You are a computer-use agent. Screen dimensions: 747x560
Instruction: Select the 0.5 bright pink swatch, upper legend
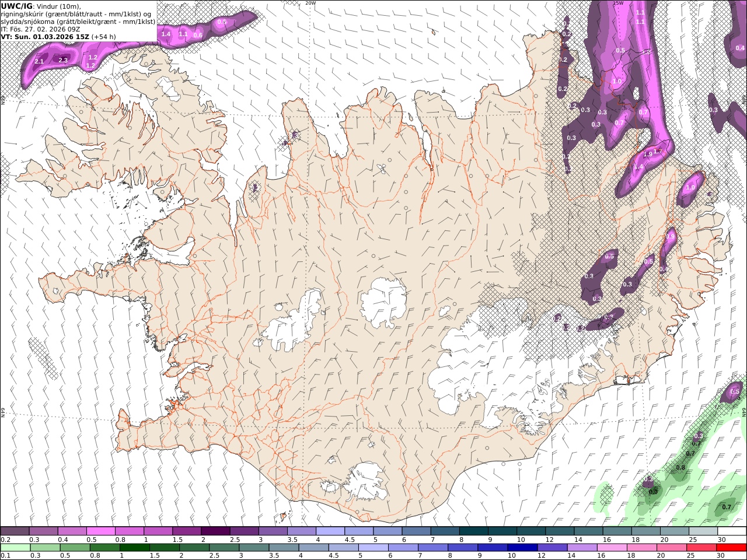coord(101,531)
